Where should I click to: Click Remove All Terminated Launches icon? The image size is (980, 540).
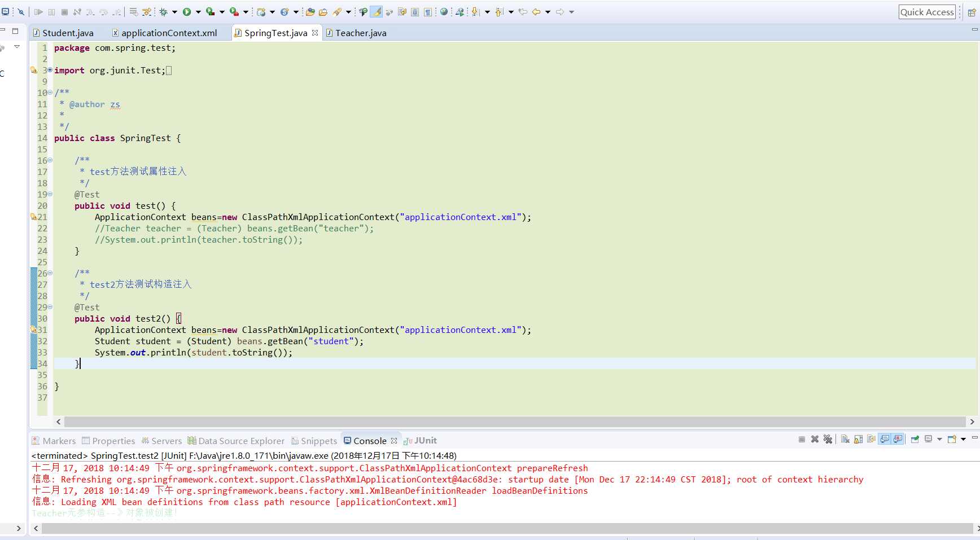point(828,439)
